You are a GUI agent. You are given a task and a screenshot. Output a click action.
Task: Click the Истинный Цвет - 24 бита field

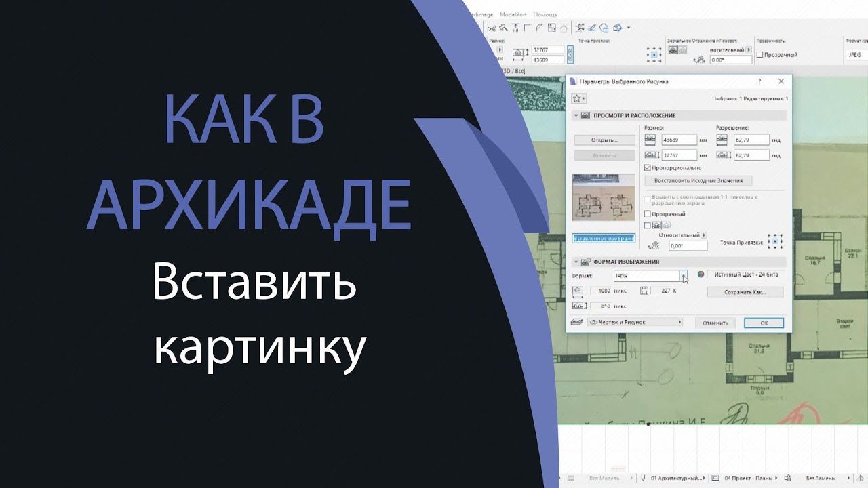[746, 275]
